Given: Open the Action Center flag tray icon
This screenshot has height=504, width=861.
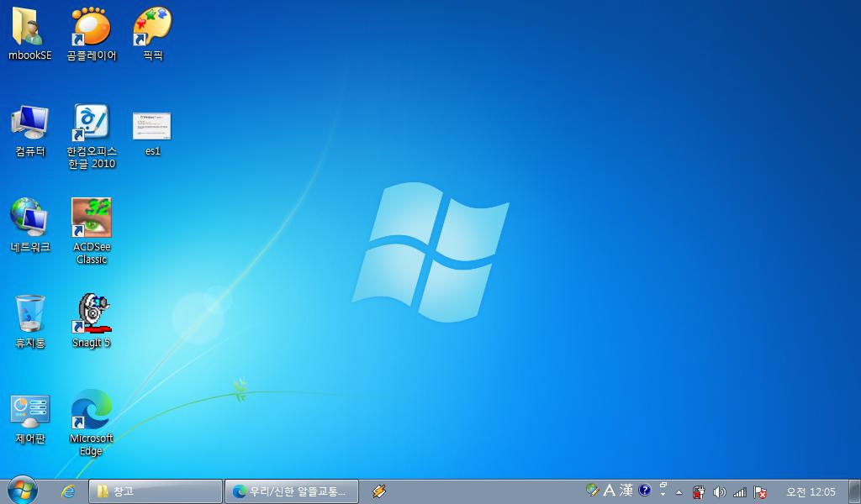Looking at the screenshot, I should point(760,492).
